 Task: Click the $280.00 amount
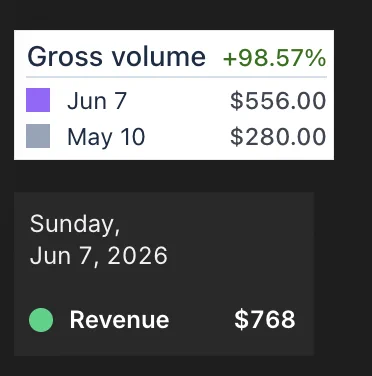pos(278,136)
